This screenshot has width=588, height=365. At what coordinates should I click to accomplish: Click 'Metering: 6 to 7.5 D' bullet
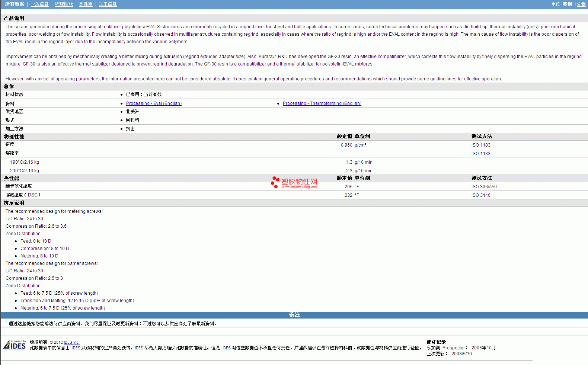tap(63, 308)
